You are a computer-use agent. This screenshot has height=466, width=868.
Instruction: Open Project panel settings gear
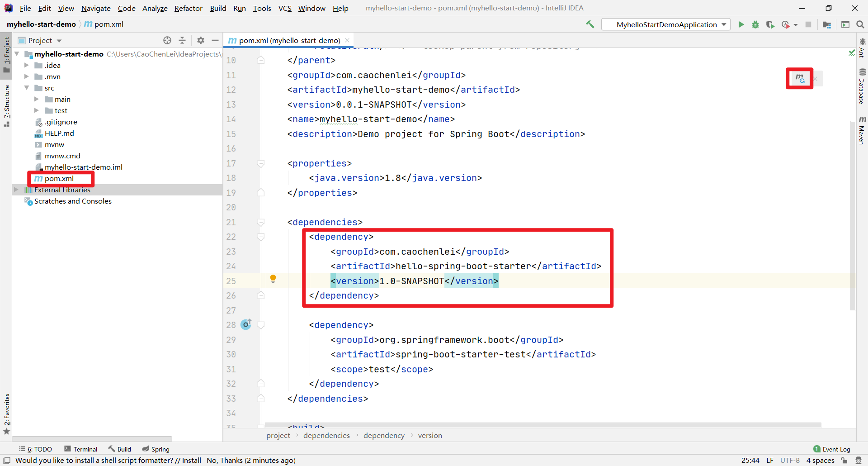(201, 40)
